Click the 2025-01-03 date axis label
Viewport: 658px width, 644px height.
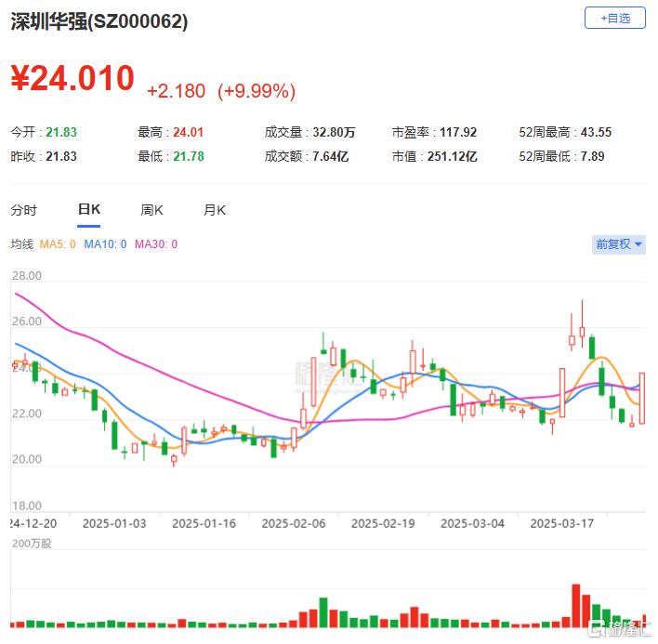pyautogui.click(x=114, y=523)
